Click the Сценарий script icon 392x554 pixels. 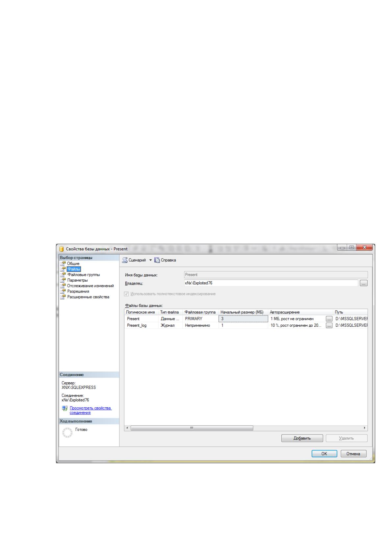click(125, 260)
